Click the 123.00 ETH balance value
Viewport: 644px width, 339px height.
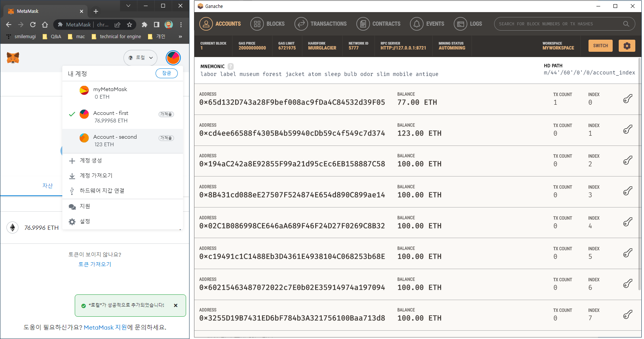pos(419,133)
